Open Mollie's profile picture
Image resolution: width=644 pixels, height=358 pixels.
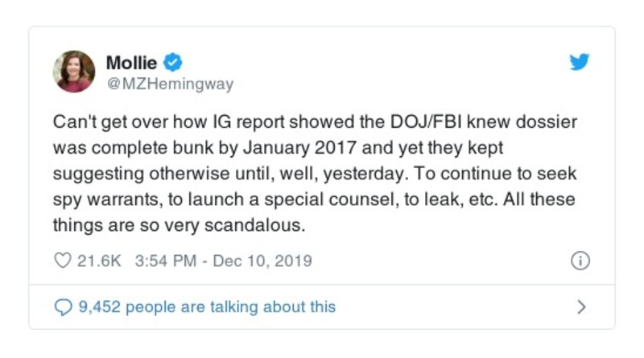pyautogui.click(x=74, y=72)
